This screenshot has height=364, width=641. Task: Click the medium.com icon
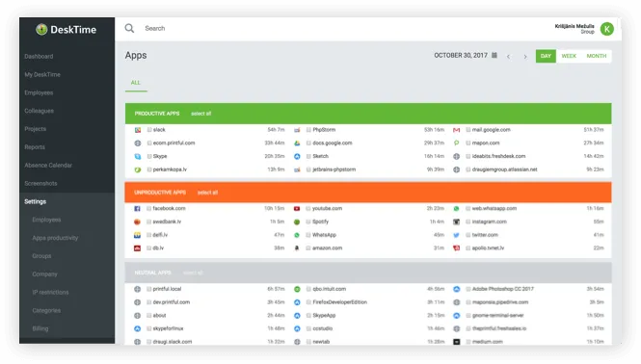[457, 342]
